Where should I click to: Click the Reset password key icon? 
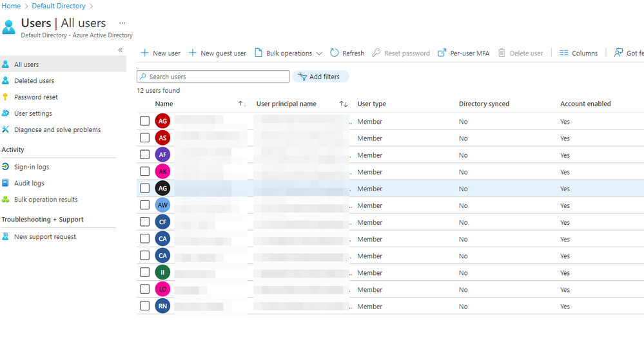point(376,53)
